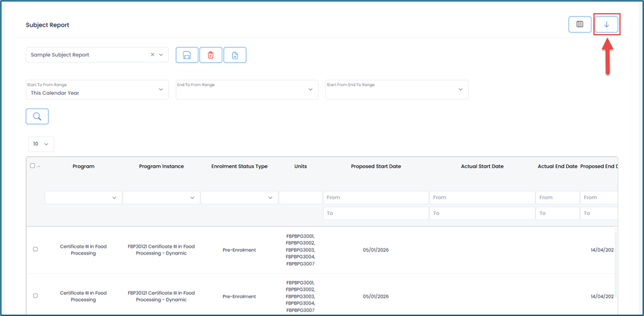
Task: Toggle the select-all checkbox in table header
Action: (32, 166)
